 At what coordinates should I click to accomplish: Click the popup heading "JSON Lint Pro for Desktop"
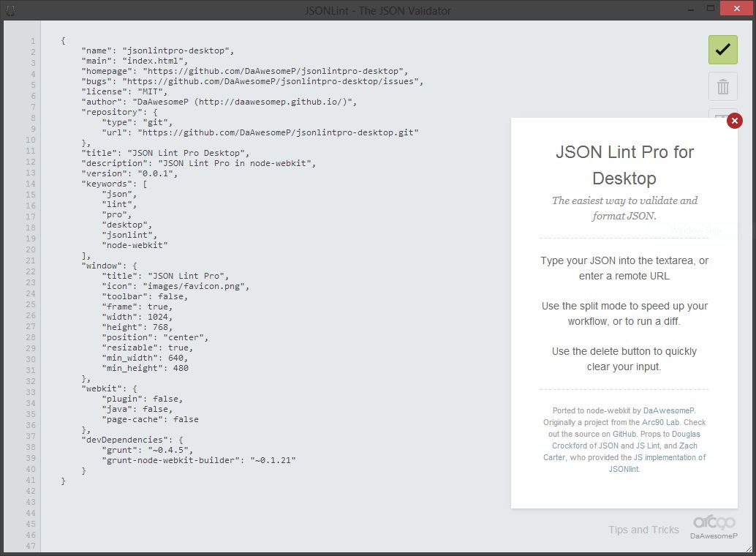[x=624, y=165]
